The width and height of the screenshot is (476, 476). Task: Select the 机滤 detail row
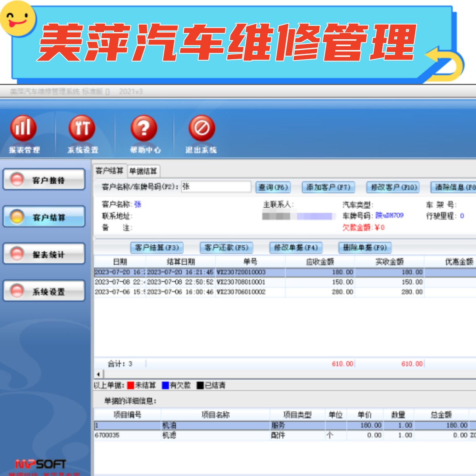pos(285,435)
